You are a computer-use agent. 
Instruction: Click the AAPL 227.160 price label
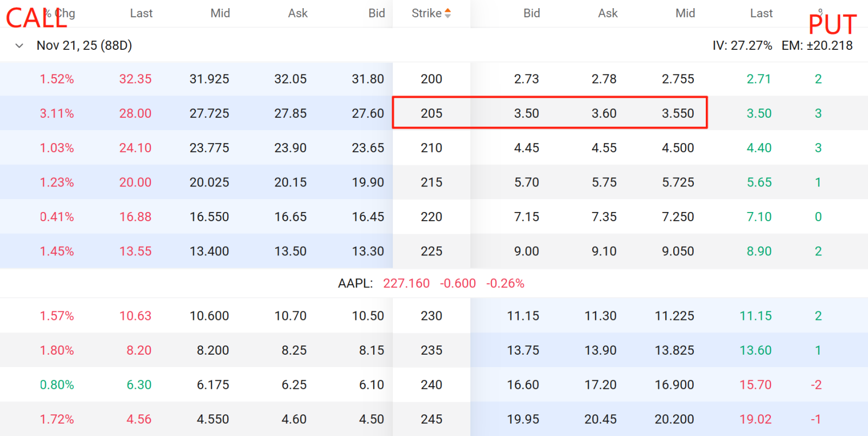[406, 283]
